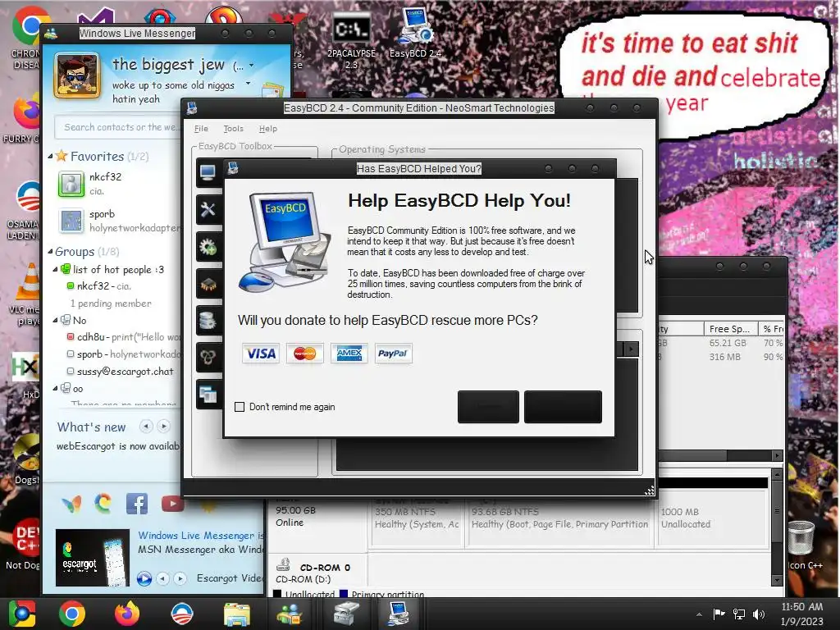Viewport: 840px width, 630px height.
Task: Click the PayPal donation icon
Action: [x=393, y=354]
